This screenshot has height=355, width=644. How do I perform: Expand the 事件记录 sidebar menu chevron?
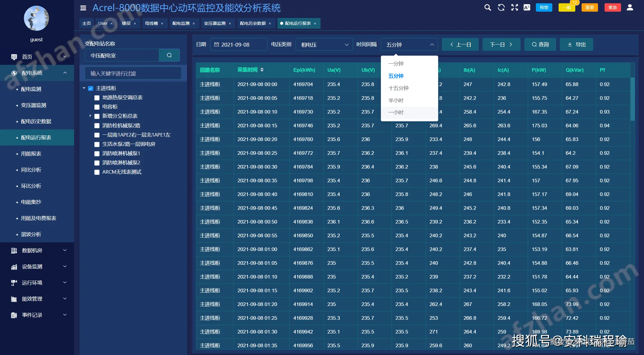(x=65, y=315)
